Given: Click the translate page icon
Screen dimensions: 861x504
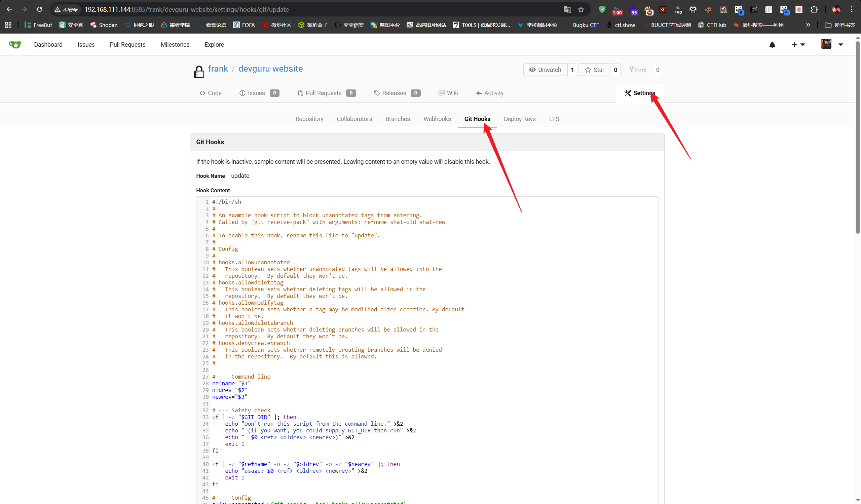Looking at the screenshot, I should 567,9.
